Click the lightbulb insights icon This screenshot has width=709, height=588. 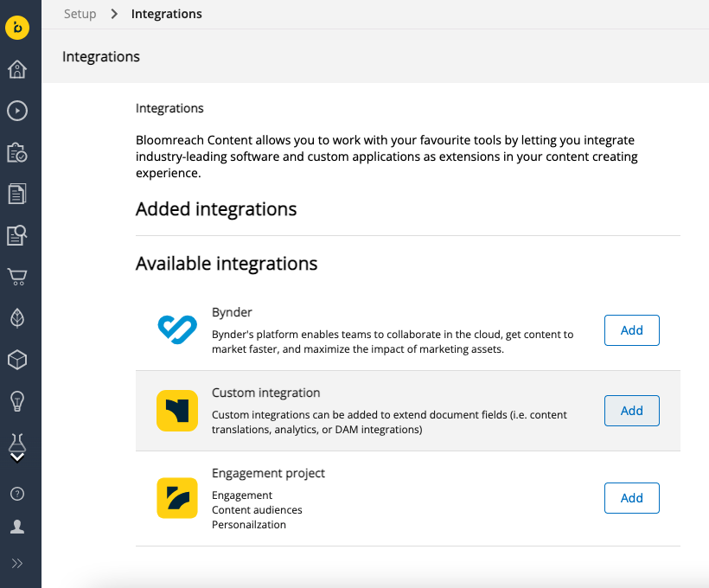coord(19,401)
